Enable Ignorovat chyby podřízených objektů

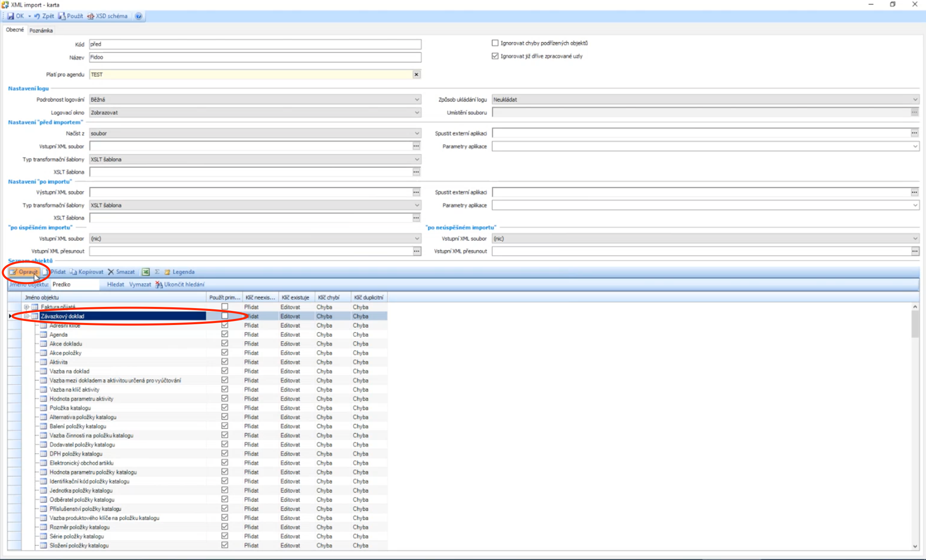click(495, 43)
